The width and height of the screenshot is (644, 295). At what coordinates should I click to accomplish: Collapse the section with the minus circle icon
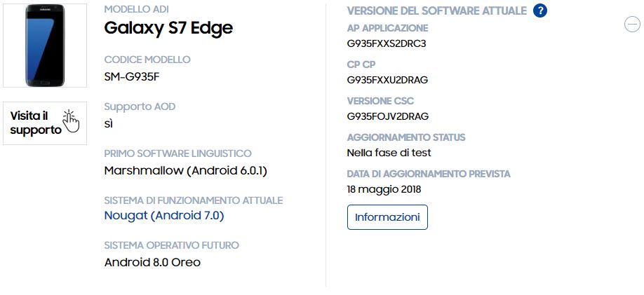631,25
